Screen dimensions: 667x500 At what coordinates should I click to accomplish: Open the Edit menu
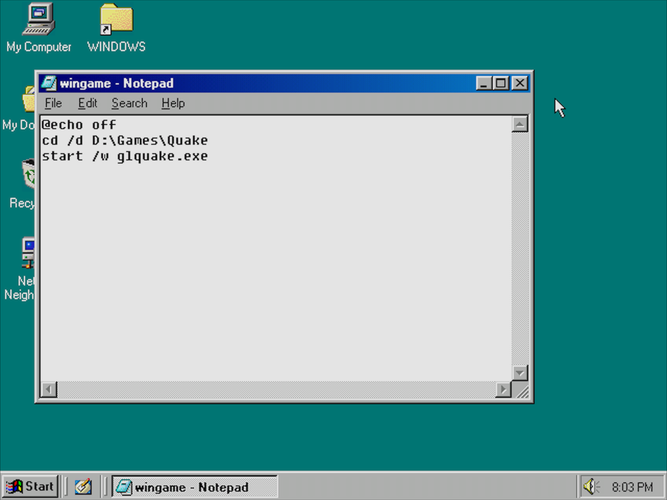[x=88, y=103]
